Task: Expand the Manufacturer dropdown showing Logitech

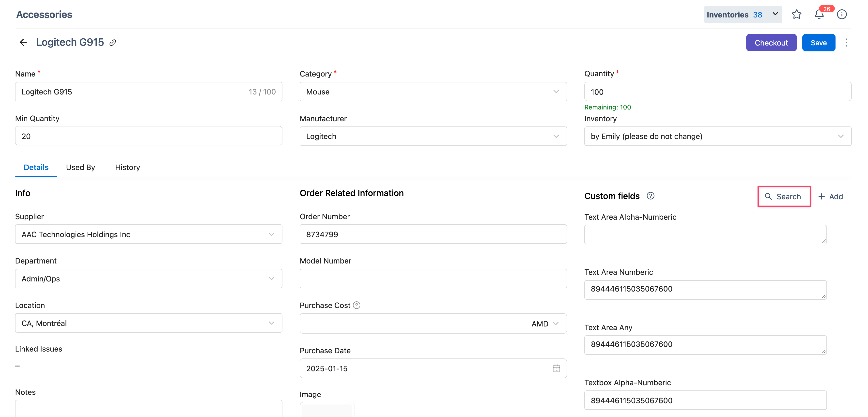Action: tap(433, 136)
